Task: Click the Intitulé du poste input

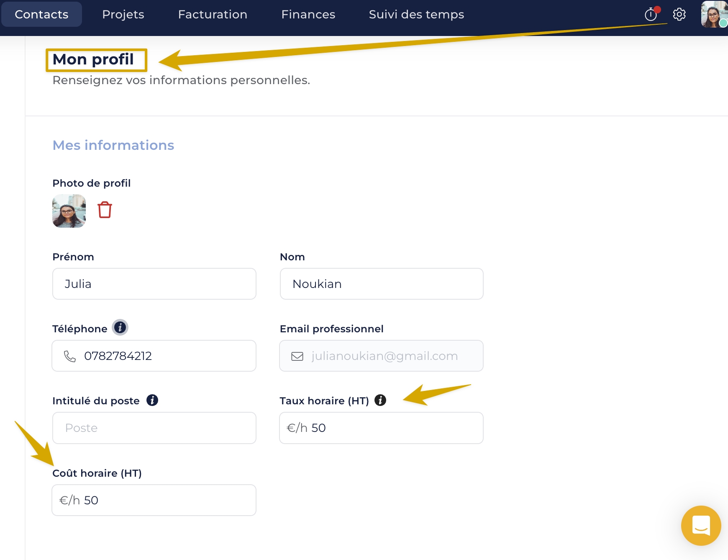Action: (154, 428)
